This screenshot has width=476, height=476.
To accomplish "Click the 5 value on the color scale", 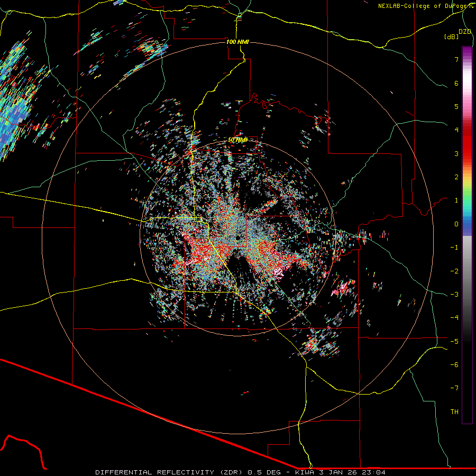I will tap(456, 106).
